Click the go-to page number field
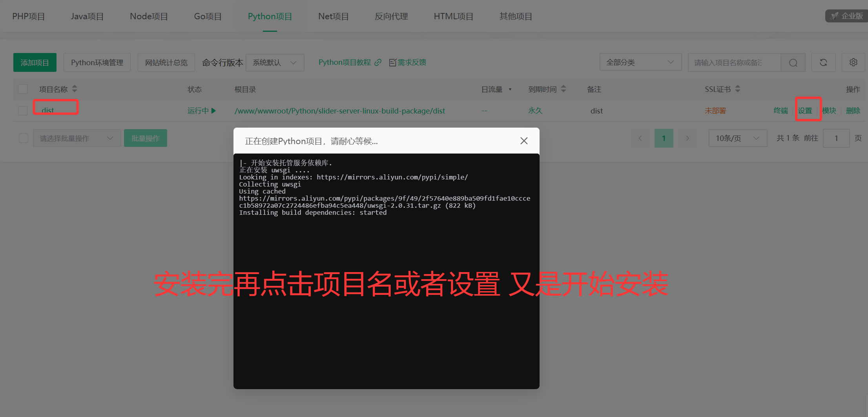 836,138
